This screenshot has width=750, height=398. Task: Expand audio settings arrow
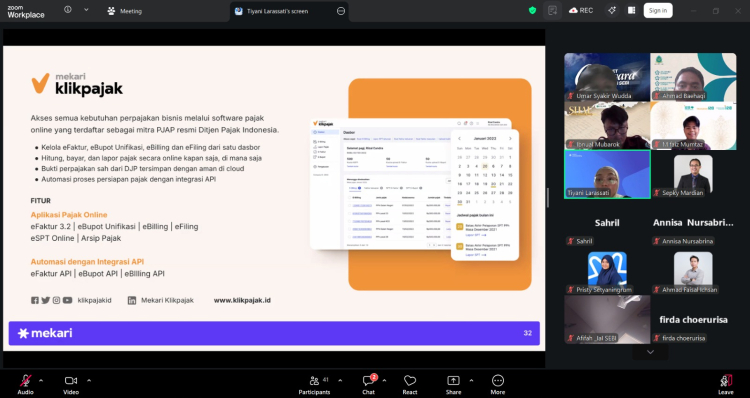[x=41, y=381]
